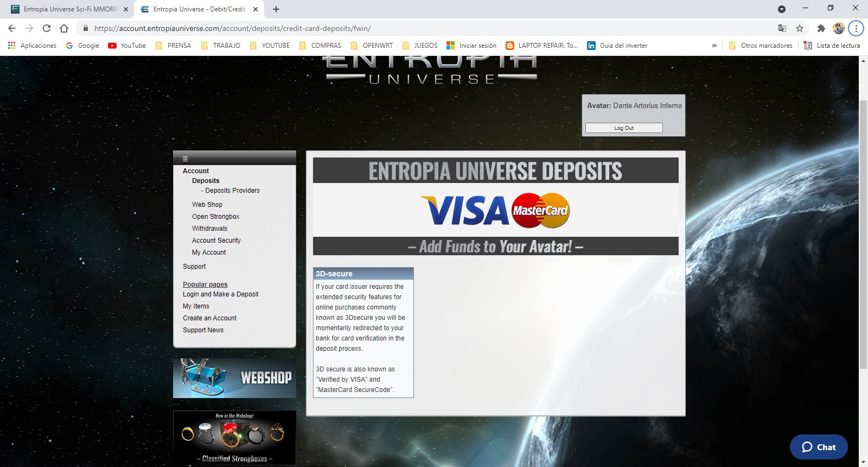Click the Popular pages heading
This screenshot has width=868, height=467.
coord(205,285)
